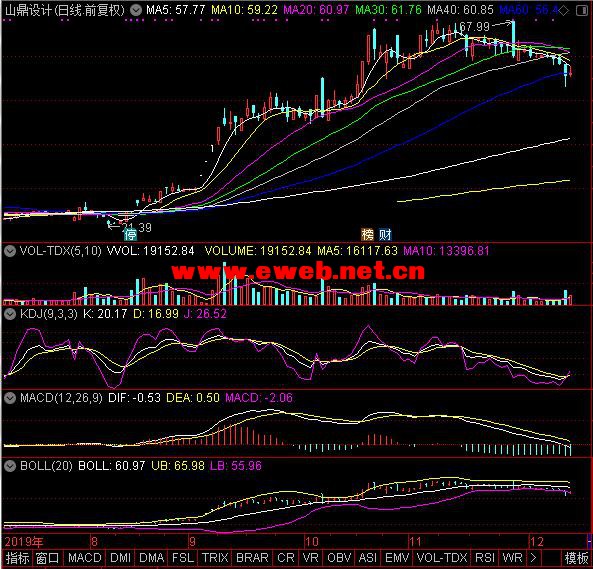The image size is (593, 569).
Task: Click the MA5: 57.77 label
Action: point(176,10)
